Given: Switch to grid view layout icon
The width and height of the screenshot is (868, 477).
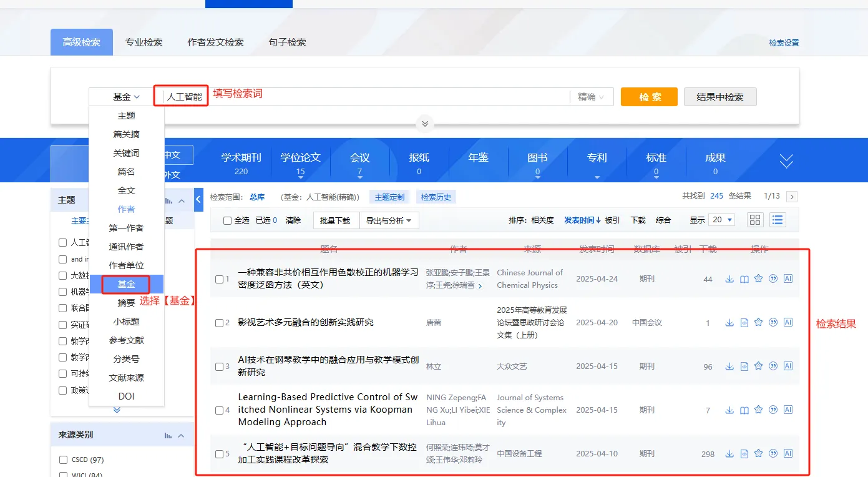Looking at the screenshot, I should tap(755, 220).
